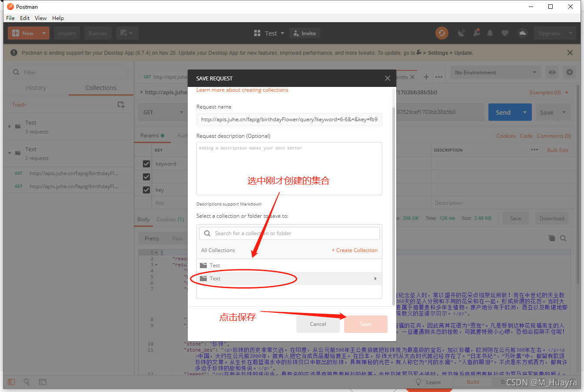
Task: Click the Create Collection link
Action: click(355, 250)
